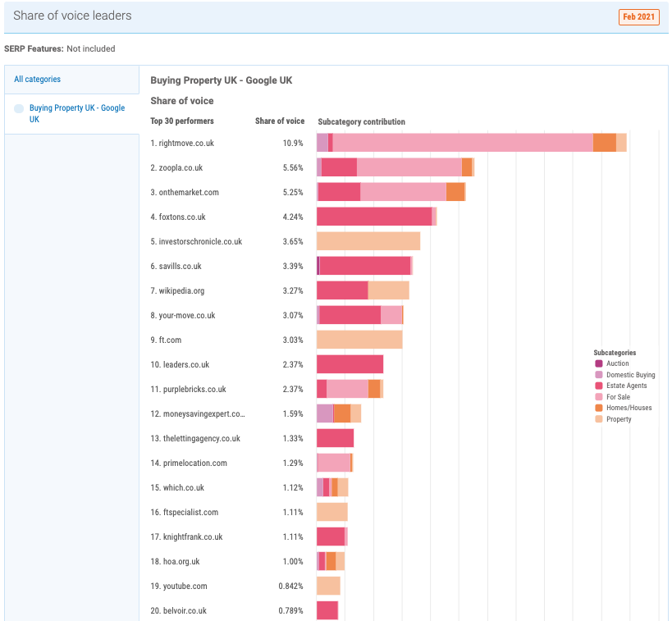The image size is (672, 621).
Task: Click the 5.25% share value for onthemarket
Action: [x=293, y=193]
